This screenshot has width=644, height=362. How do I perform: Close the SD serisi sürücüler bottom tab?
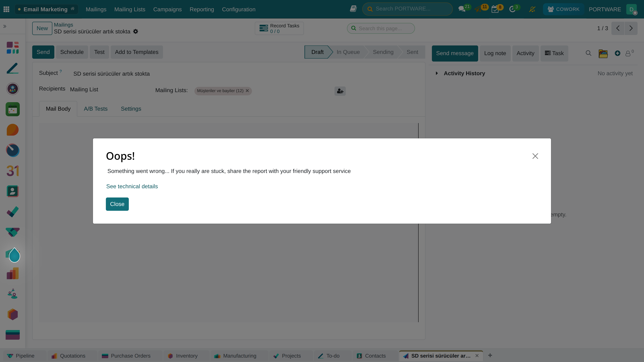[x=477, y=356]
